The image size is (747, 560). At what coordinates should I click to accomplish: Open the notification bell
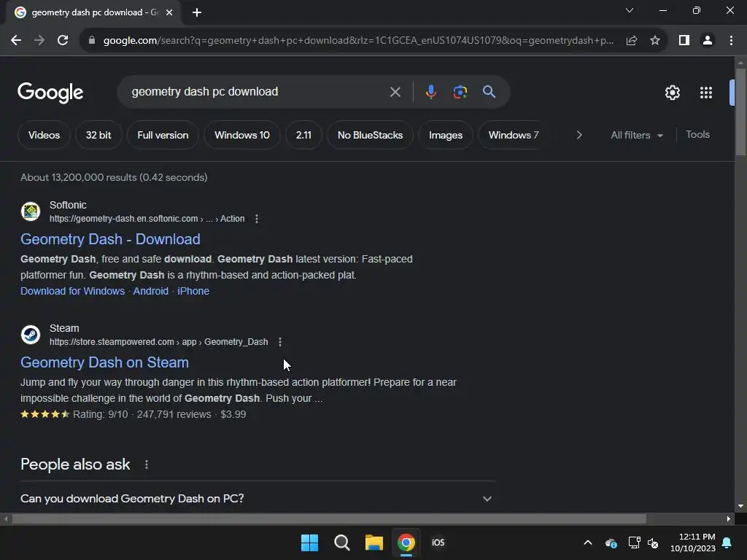[727, 542]
